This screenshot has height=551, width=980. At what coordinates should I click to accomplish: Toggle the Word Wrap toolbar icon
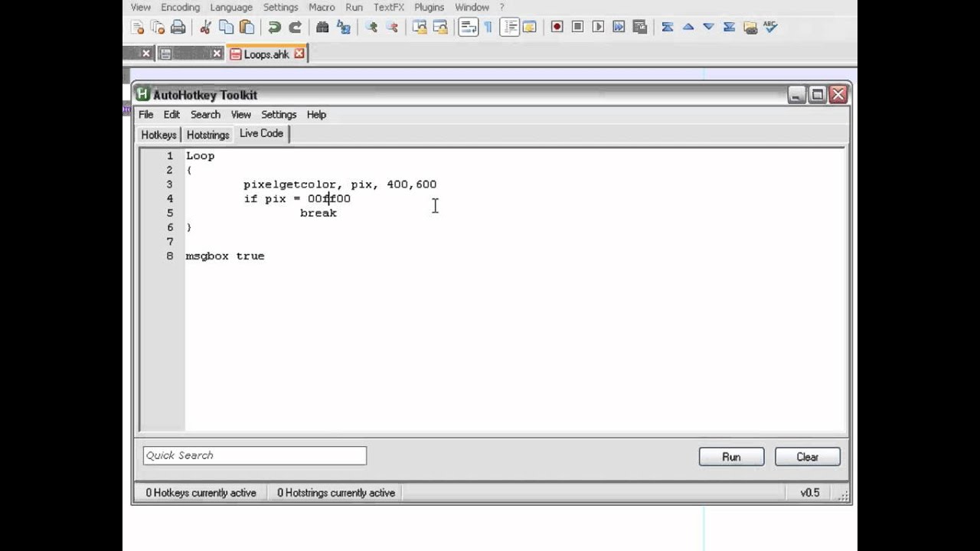(468, 28)
